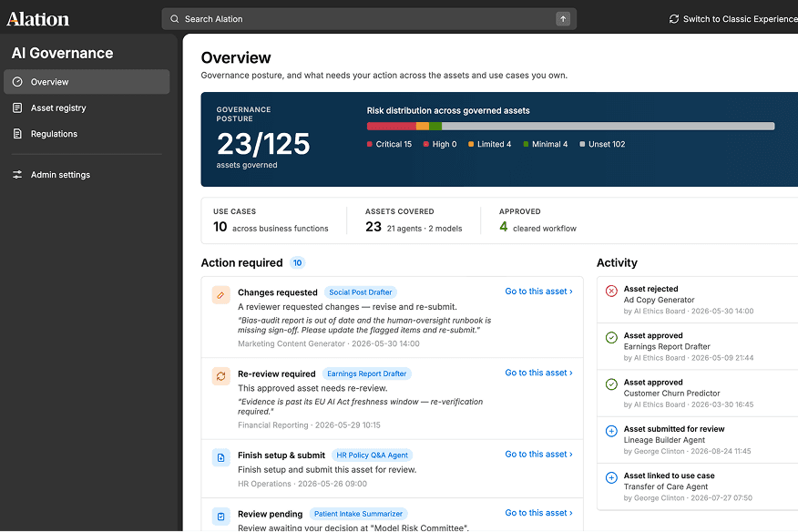Click the Finish setup document icon
The width and height of the screenshot is (798, 532).
220,457
